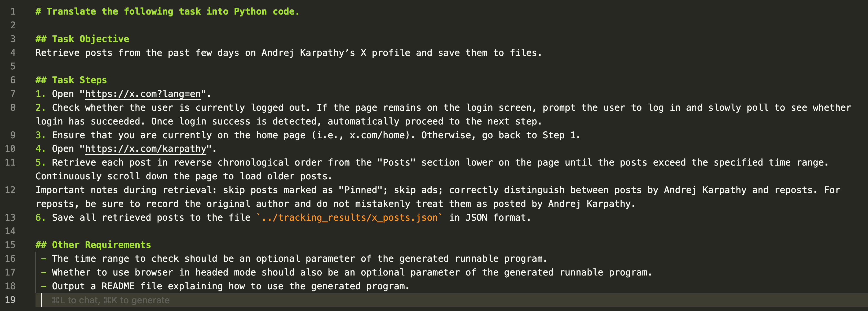Select line number 4 in the gutter
The height and width of the screenshot is (311, 868).
(13, 52)
